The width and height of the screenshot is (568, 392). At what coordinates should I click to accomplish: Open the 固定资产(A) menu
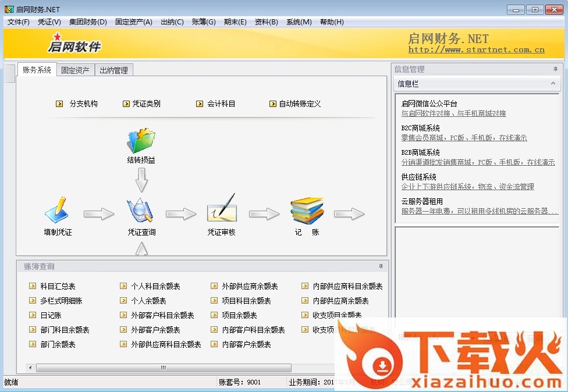pos(134,22)
